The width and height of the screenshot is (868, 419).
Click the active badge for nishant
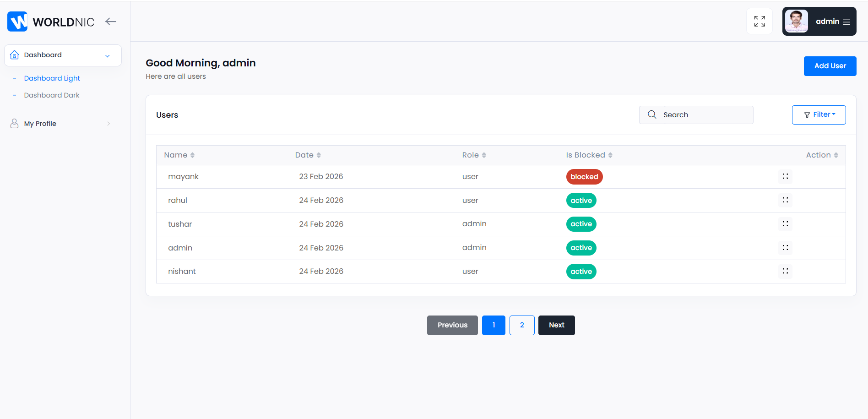coord(581,272)
